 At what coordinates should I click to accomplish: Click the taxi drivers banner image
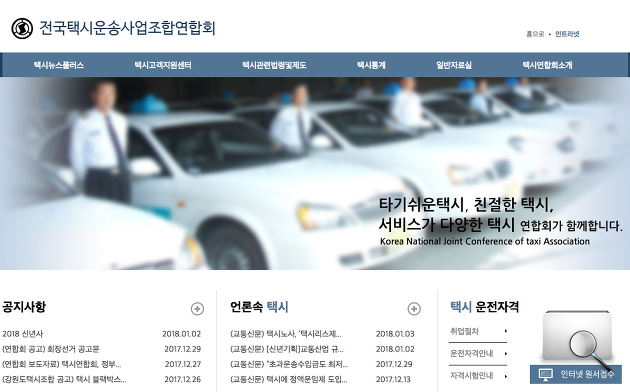pos(315,174)
